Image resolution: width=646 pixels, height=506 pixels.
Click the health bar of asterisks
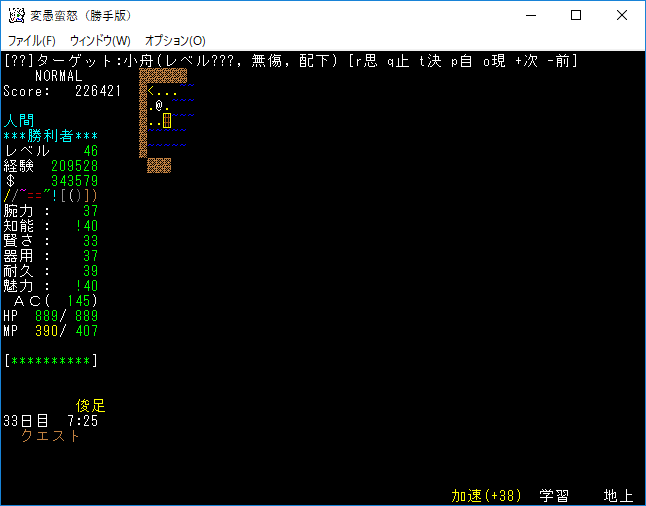pos(51,360)
